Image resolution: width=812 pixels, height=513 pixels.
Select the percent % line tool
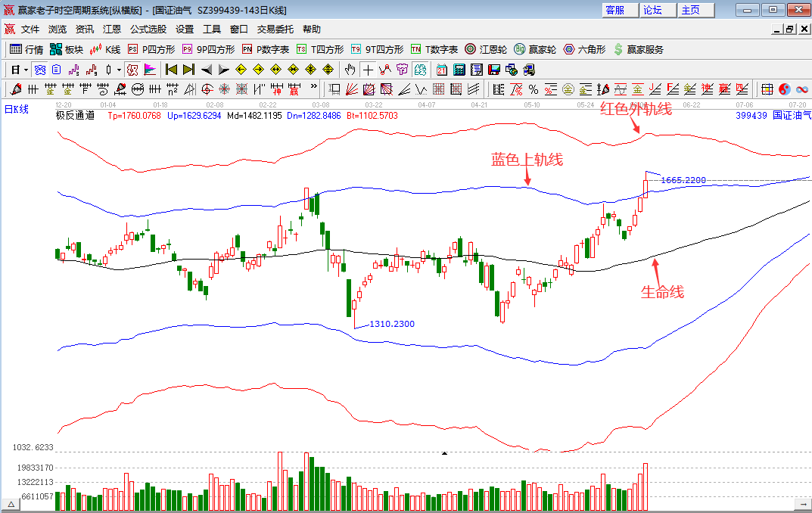534,89
